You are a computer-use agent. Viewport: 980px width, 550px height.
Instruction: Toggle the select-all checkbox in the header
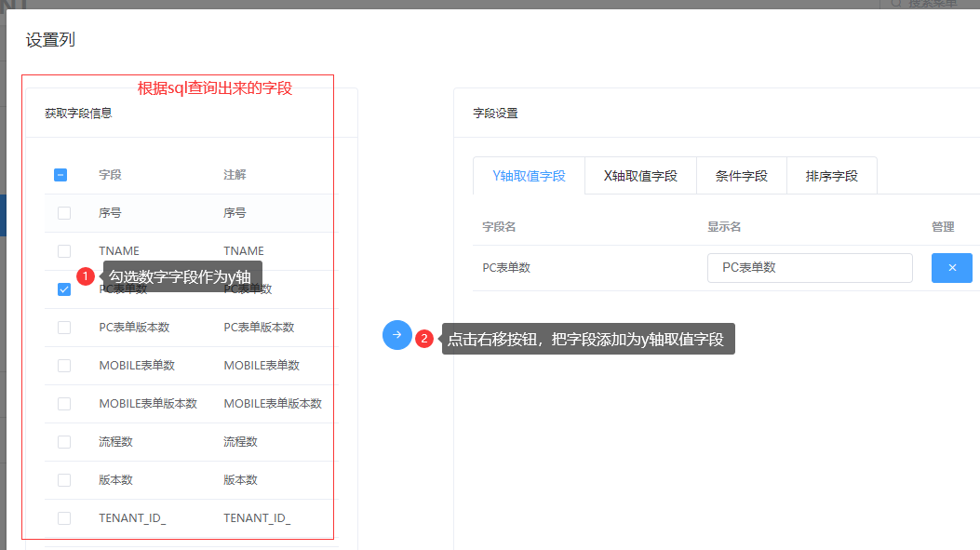pyautogui.click(x=60, y=175)
